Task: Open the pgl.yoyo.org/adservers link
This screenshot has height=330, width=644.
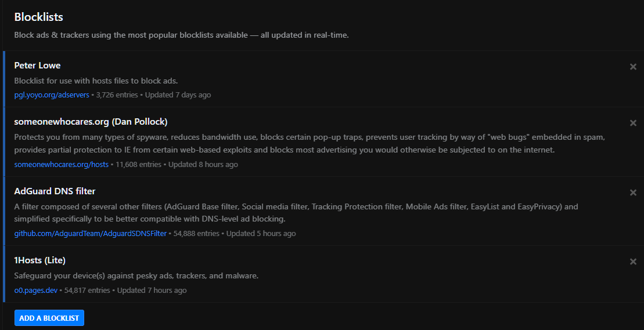Action: click(52, 95)
